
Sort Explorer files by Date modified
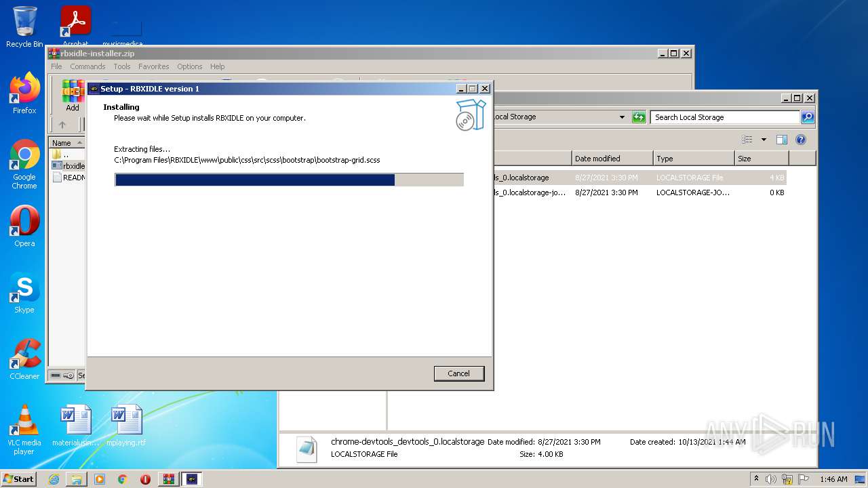click(612, 159)
